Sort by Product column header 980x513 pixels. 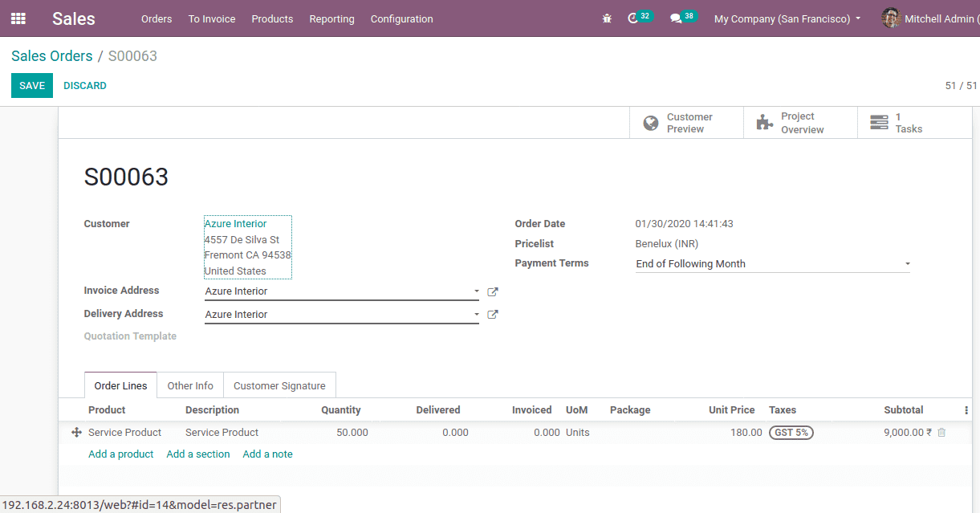pos(107,410)
